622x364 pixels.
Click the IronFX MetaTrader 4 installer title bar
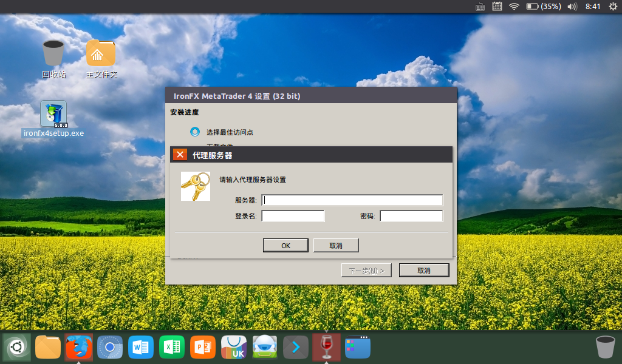pyautogui.click(x=311, y=96)
